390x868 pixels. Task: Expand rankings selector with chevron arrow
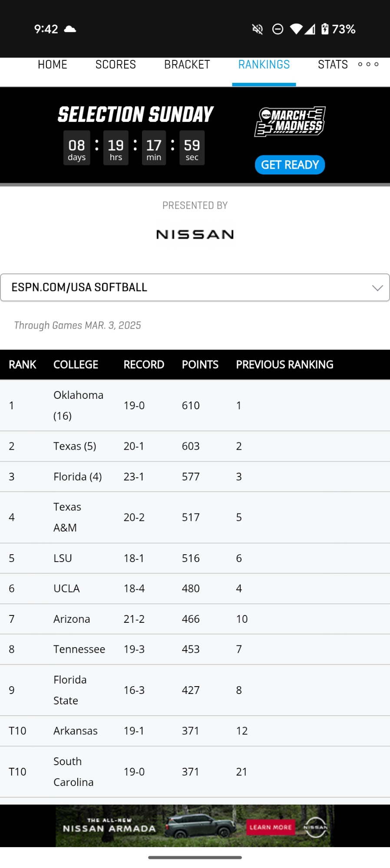tap(377, 288)
